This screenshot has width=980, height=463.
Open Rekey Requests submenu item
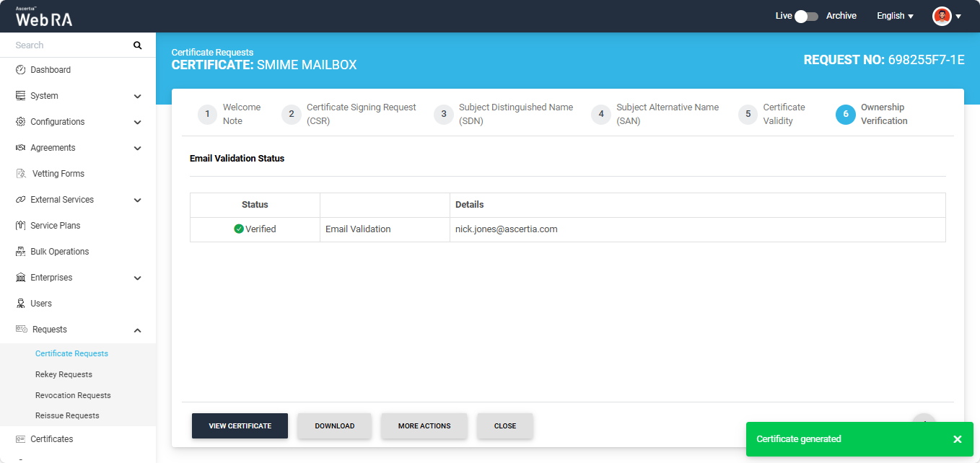(x=64, y=374)
